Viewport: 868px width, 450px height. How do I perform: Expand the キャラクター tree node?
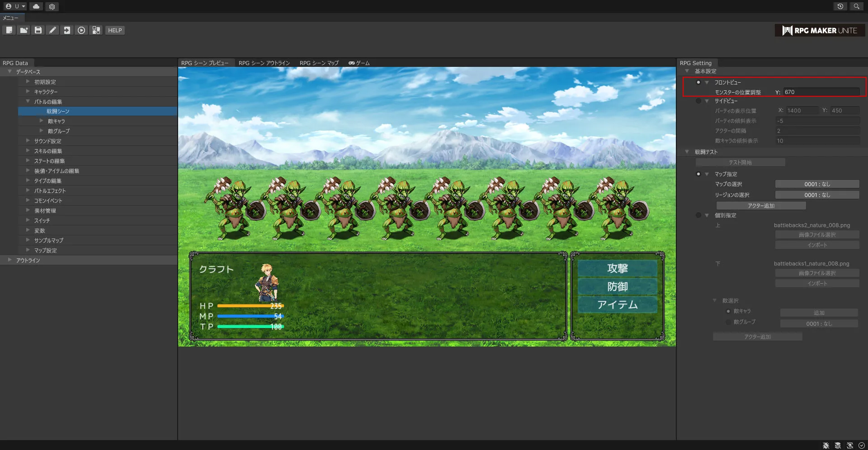[28, 92]
